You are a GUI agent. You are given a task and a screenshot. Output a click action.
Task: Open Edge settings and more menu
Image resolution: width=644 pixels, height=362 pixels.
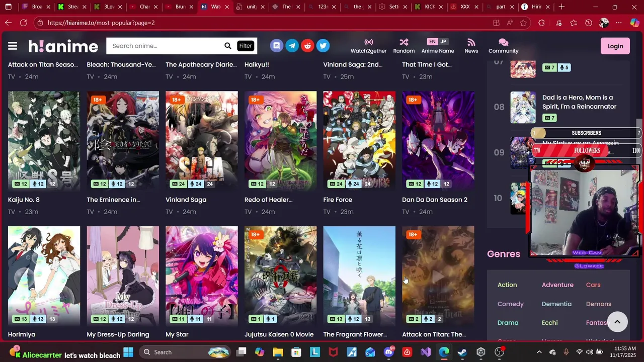[x=619, y=23]
